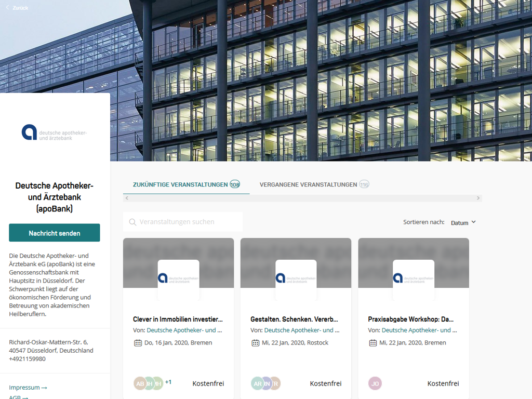532x399 pixels.
Task: Click the 116 count badge on past events
Action: click(x=364, y=184)
